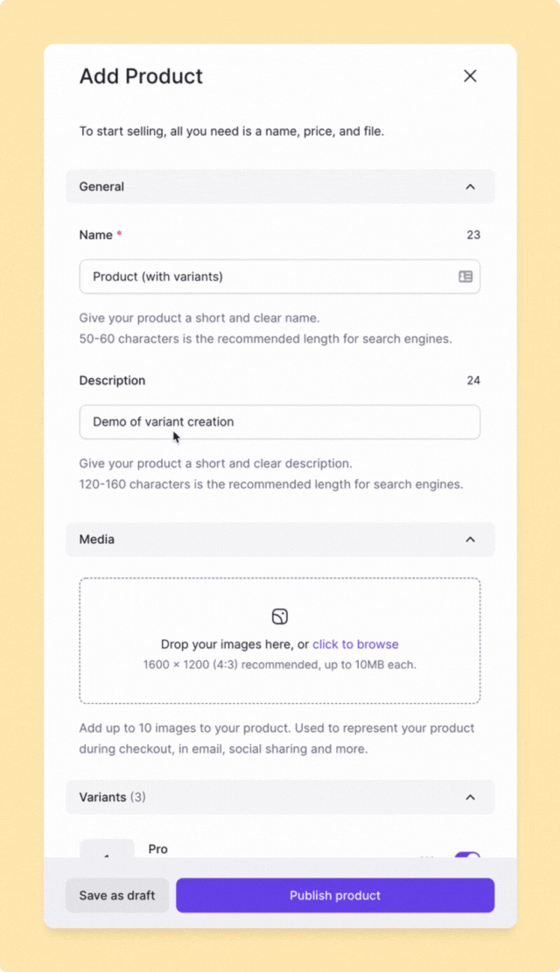This screenshot has height=972, width=560.
Task: Click the "General" section title text
Action: tap(101, 187)
